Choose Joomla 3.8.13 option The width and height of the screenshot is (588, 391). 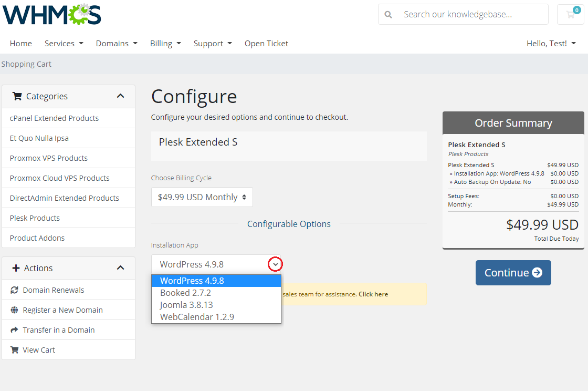point(216,305)
